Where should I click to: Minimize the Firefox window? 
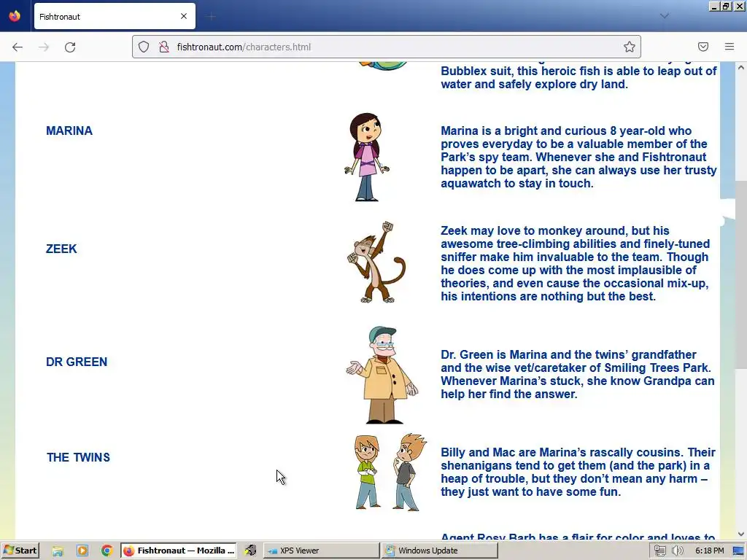714,6
